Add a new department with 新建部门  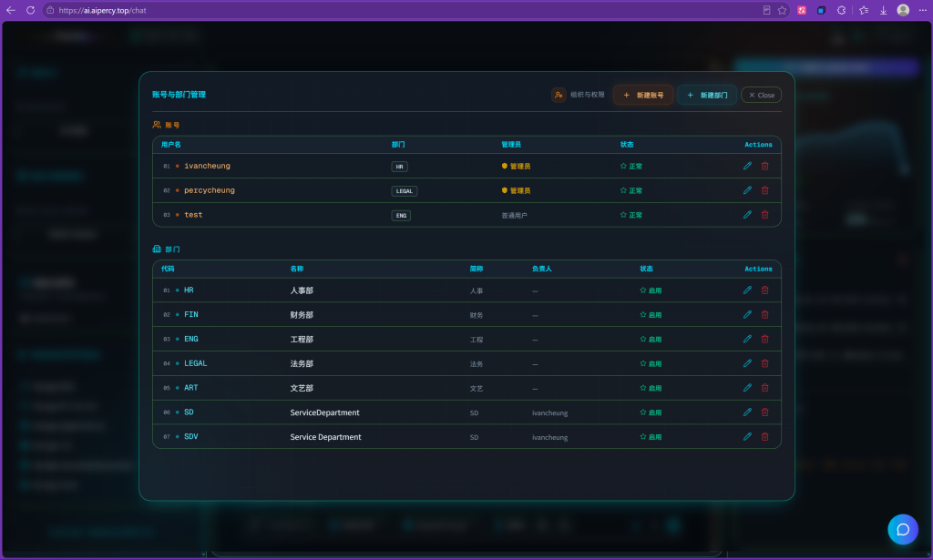707,95
